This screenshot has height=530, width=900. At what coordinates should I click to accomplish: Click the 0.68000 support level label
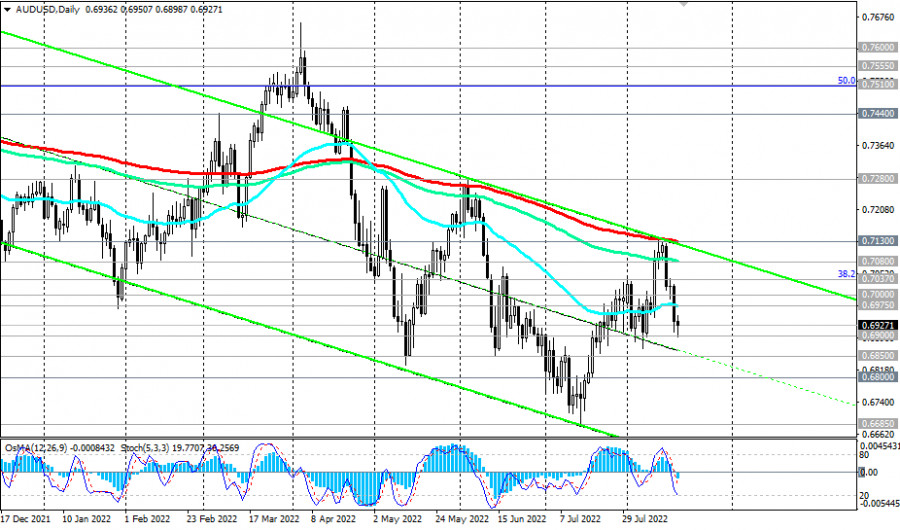tap(876, 378)
